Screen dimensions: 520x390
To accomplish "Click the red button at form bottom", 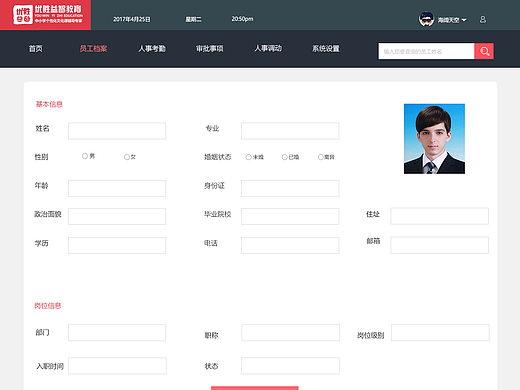I will (255, 388).
